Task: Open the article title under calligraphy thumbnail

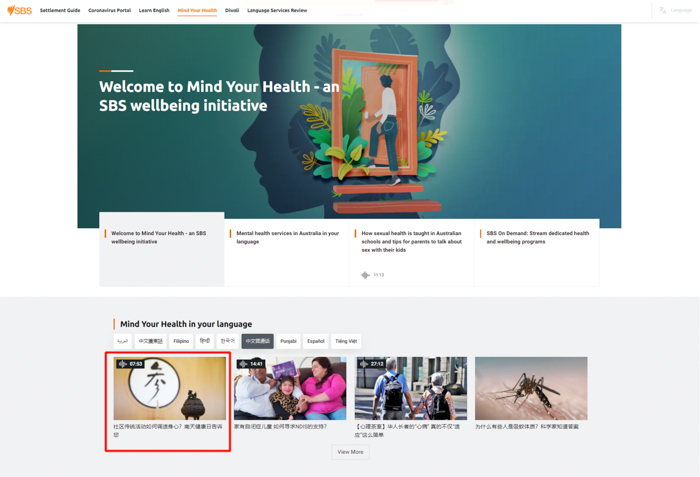Action: tap(168, 431)
